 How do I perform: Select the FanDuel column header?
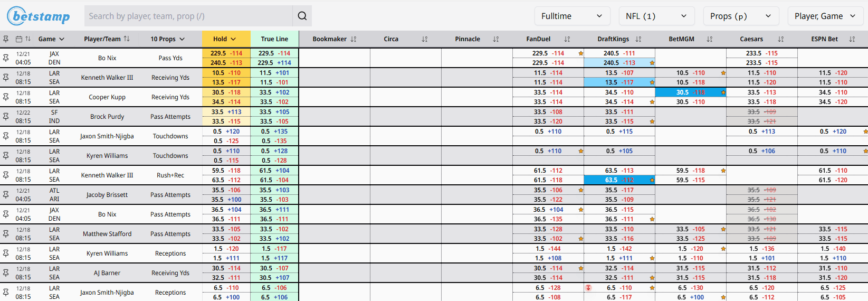[x=538, y=39]
